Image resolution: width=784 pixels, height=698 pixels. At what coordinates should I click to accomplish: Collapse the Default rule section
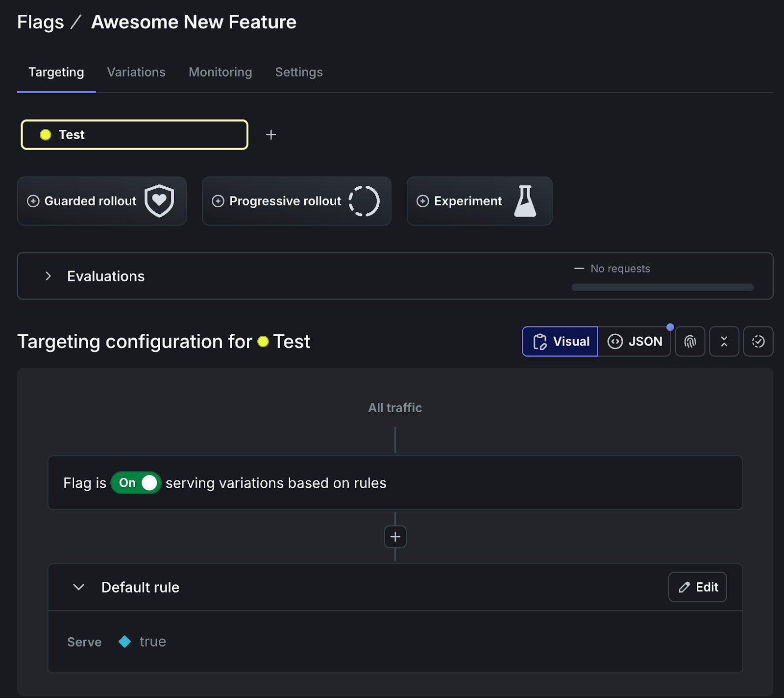click(78, 587)
